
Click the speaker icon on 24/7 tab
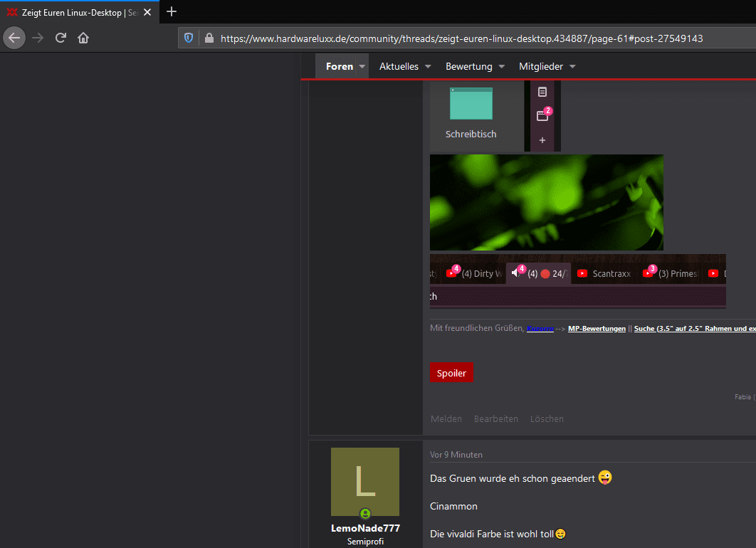[x=515, y=273]
